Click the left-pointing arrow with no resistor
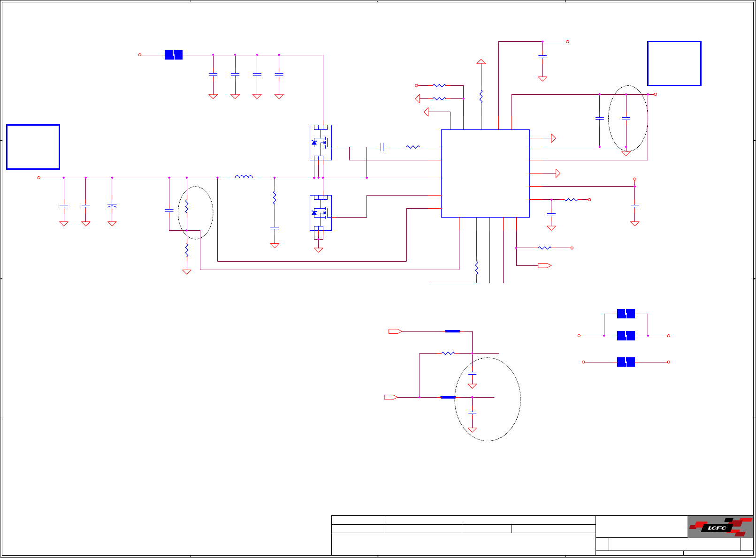Screen dimensions: 756x558 pyautogui.click(x=426, y=112)
